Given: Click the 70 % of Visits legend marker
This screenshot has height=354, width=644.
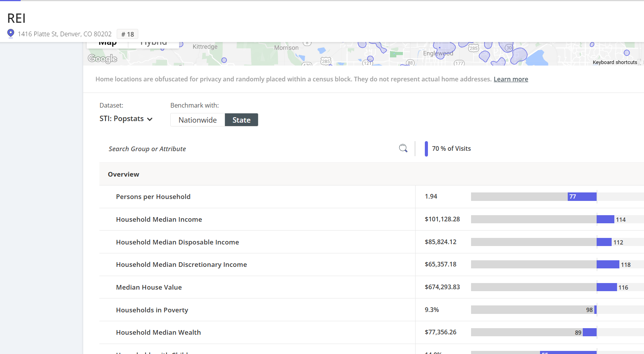Looking at the screenshot, I should click(426, 149).
